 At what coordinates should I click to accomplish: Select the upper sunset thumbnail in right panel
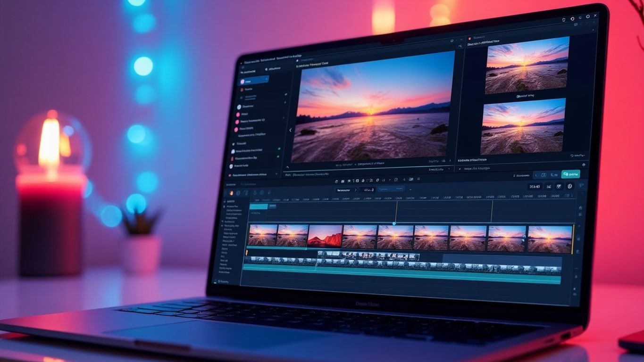click(527, 65)
